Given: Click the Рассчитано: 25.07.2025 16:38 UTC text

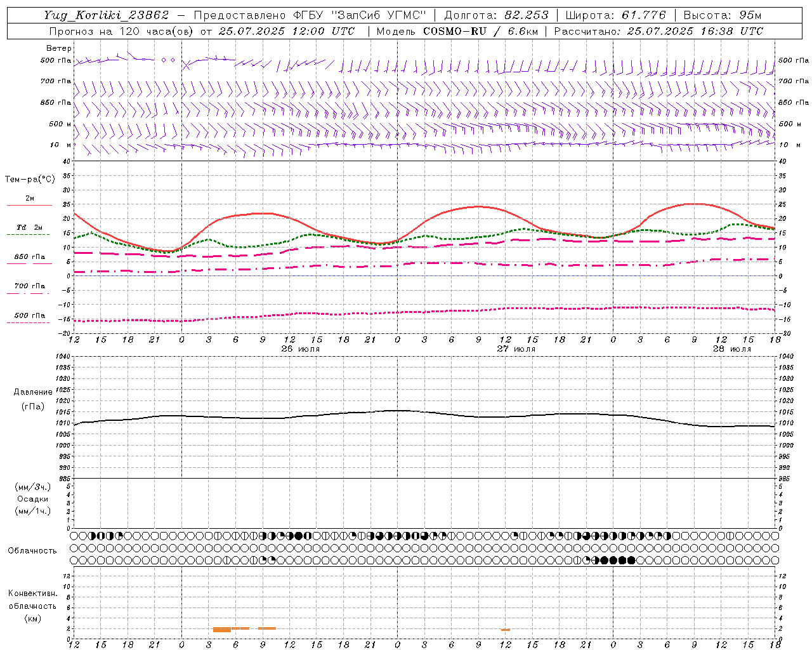Looking at the screenshot, I should pyautogui.click(x=658, y=31).
